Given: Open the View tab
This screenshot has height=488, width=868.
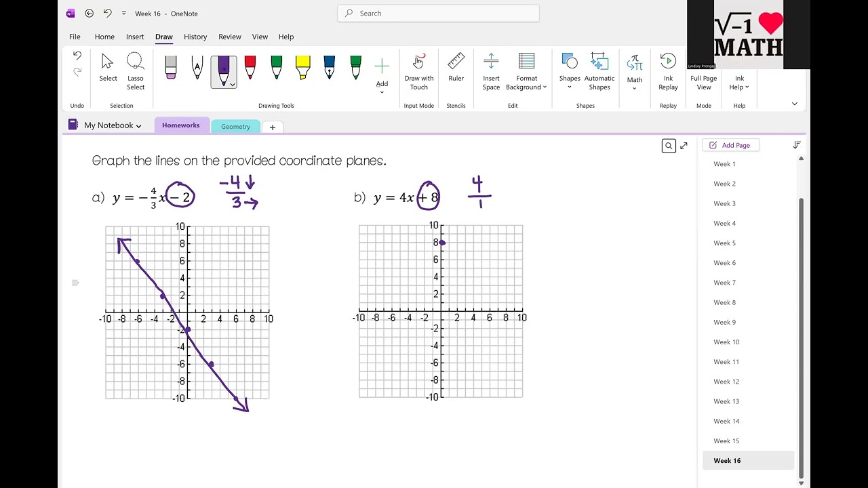Looking at the screenshot, I should tap(260, 37).
